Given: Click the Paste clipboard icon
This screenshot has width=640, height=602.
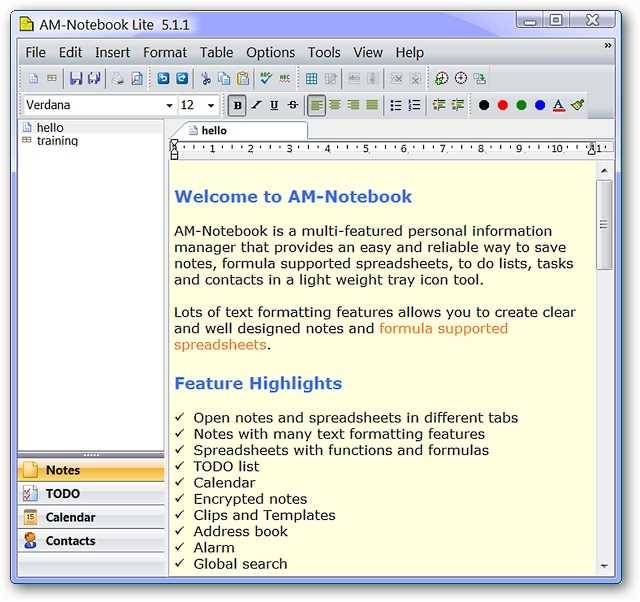Looking at the screenshot, I should pyautogui.click(x=243, y=78).
